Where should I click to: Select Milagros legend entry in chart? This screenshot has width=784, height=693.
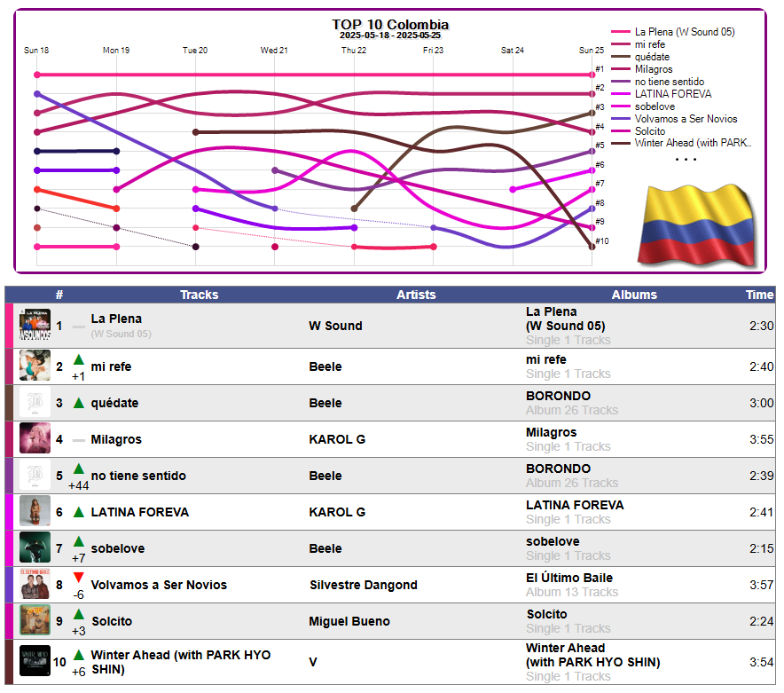point(642,69)
